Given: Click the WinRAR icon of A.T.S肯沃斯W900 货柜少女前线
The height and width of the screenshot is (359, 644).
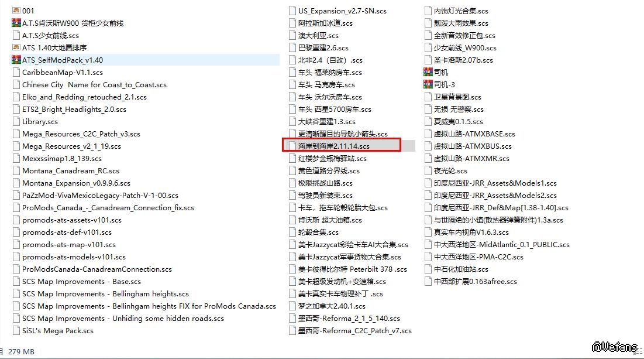Looking at the screenshot, I should [x=16, y=23].
